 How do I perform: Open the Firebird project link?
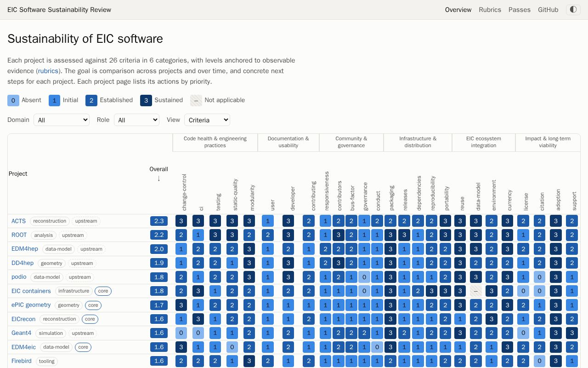point(22,361)
